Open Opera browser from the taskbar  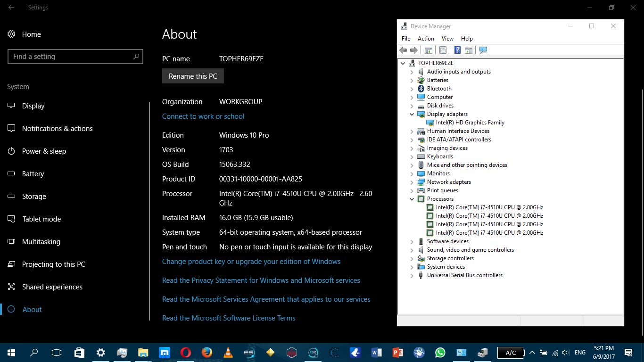(185, 353)
